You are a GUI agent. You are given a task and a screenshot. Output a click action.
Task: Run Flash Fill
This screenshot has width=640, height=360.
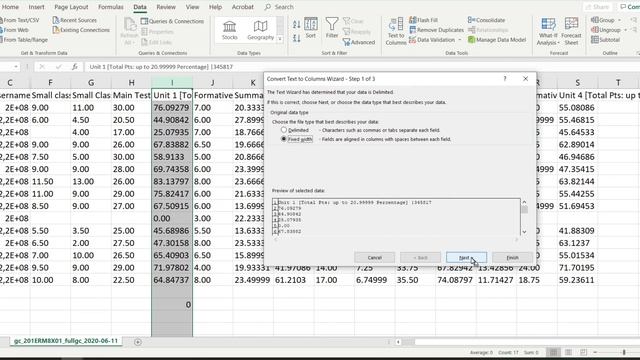click(x=423, y=20)
